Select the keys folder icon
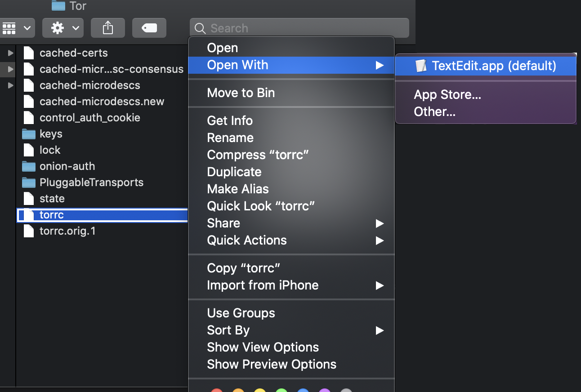 click(29, 134)
